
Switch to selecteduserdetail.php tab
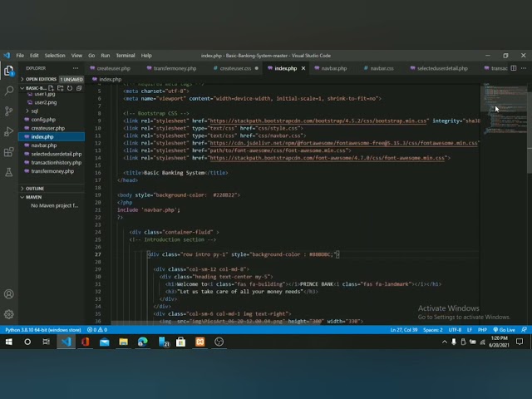(x=442, y=68)
